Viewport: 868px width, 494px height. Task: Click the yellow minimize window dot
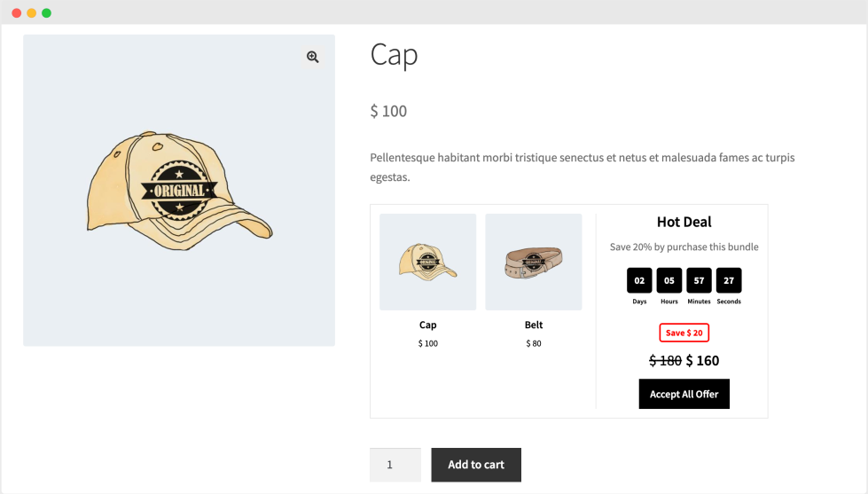pos(31,13)
